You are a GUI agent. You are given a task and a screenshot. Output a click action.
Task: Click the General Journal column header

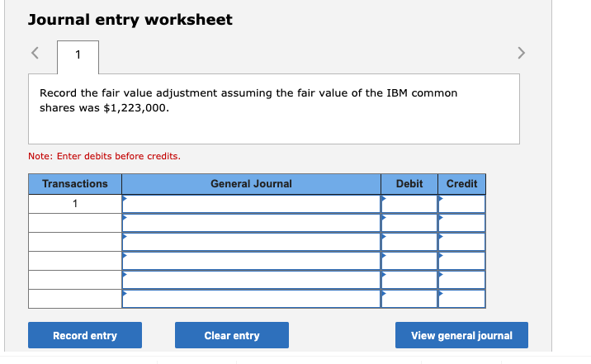(x=252, y=184)
